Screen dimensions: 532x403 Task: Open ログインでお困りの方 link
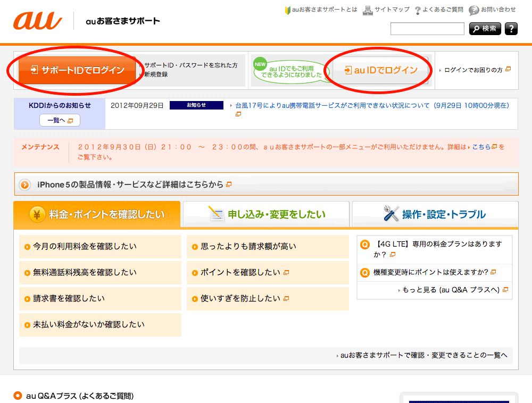[473, 70]
